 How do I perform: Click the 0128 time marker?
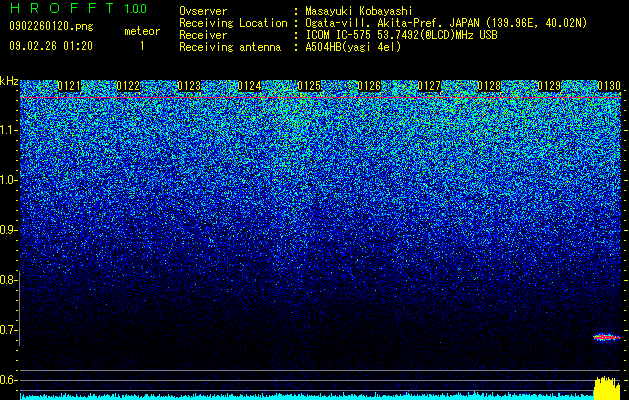click(489, 86)
